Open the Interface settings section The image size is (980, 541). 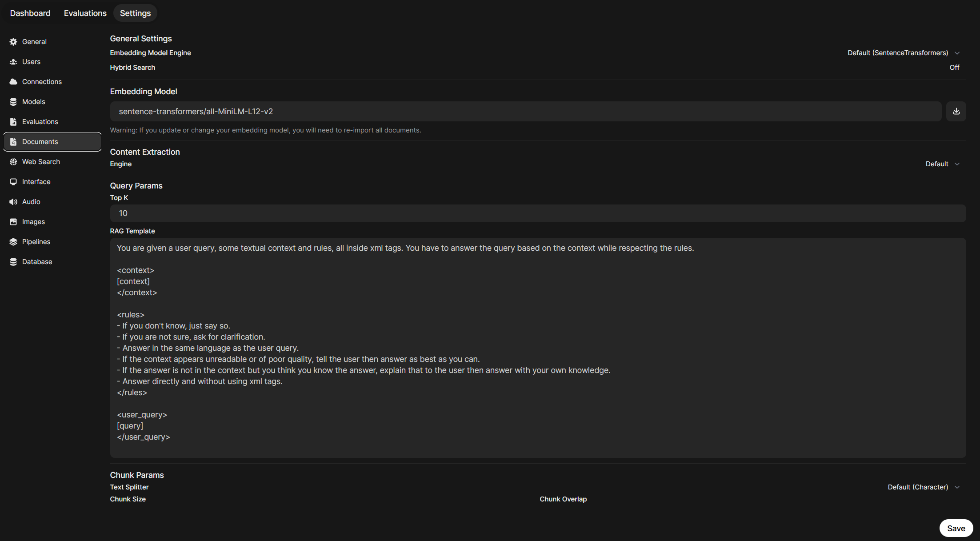pyautogui.click(x=36, y=182)
